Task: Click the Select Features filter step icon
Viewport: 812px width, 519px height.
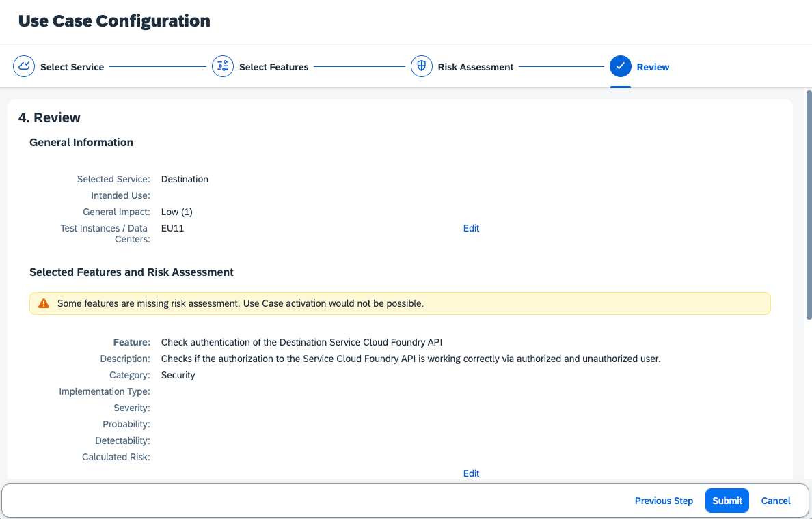Action: pos(222,66)
